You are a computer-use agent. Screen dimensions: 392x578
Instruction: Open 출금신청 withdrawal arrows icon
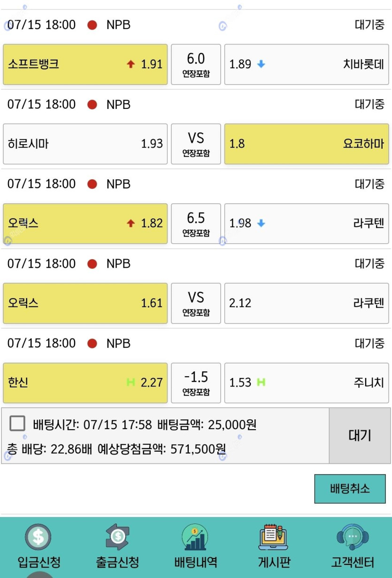tap(117, 537)
